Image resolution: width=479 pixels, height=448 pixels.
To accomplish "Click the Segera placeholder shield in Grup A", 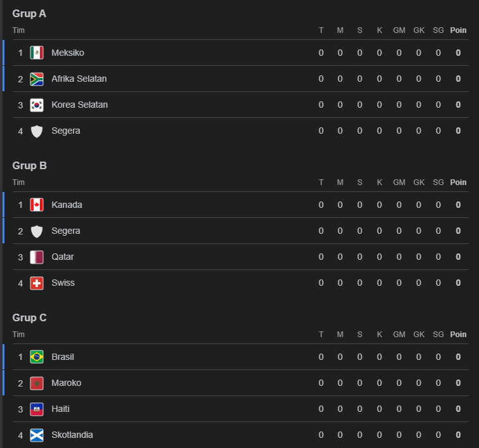I will tap(37, 131).
